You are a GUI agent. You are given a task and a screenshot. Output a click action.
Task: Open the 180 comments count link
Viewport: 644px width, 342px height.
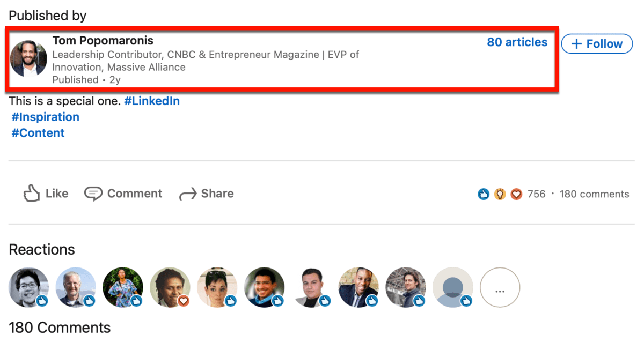594,194
